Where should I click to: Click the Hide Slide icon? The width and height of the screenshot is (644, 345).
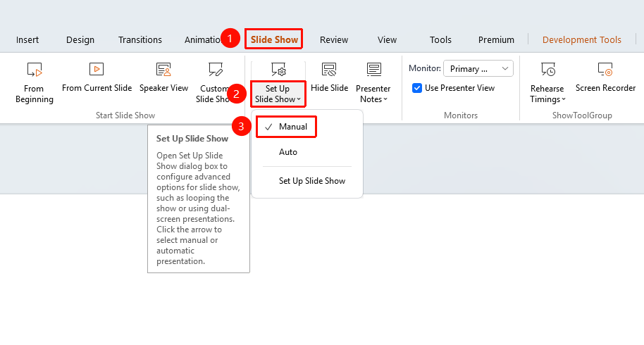click(x=329, y=70)
